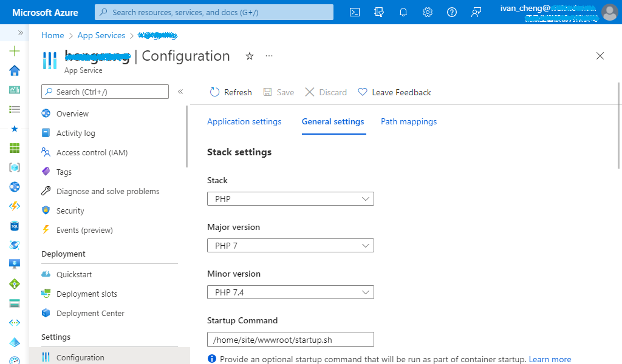Open the Stack dropdown
Screen dimensions: 622x364
pyautogui.click(x=290, y=198)
